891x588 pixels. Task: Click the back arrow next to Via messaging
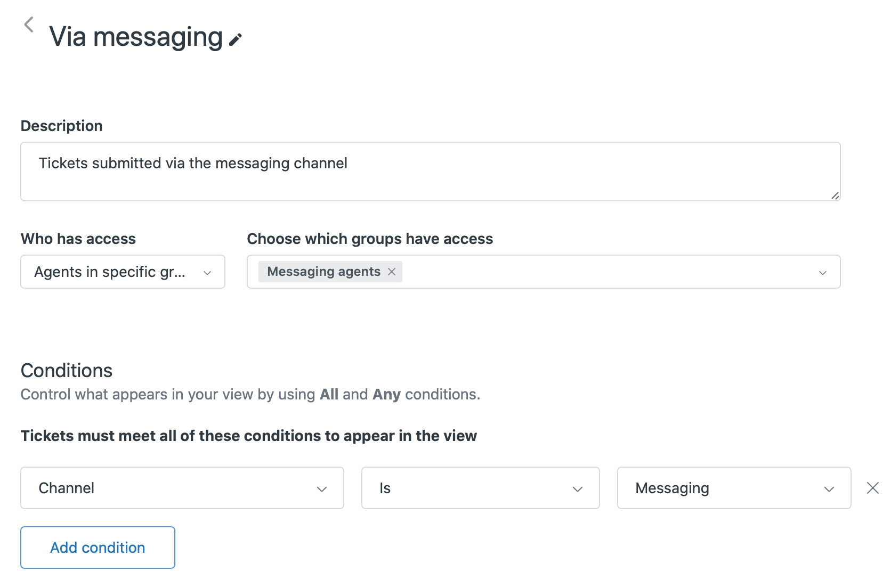[29, 23]
